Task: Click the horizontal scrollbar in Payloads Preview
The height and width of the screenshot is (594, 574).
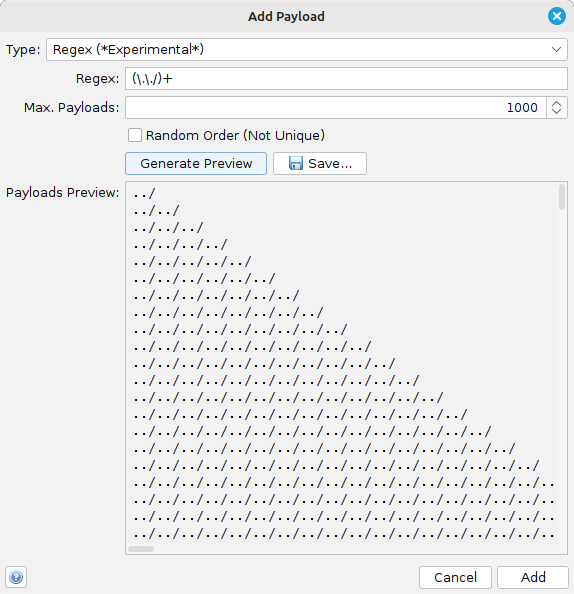Action: coord(141,549)
